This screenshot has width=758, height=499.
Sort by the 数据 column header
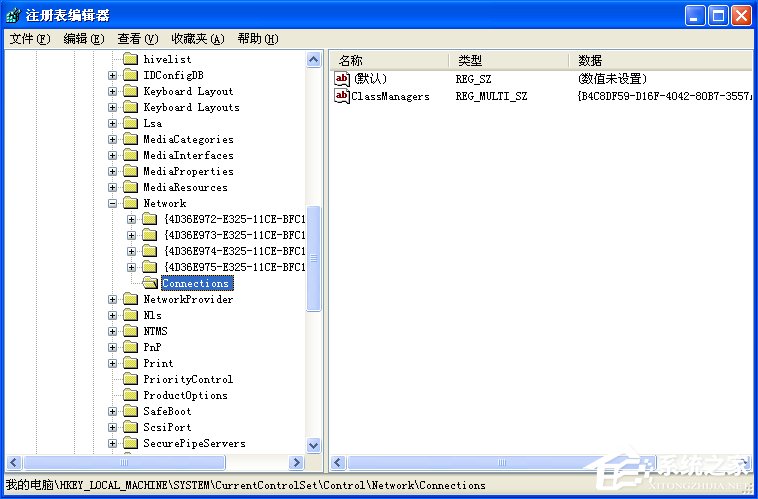tap(660, 60)
